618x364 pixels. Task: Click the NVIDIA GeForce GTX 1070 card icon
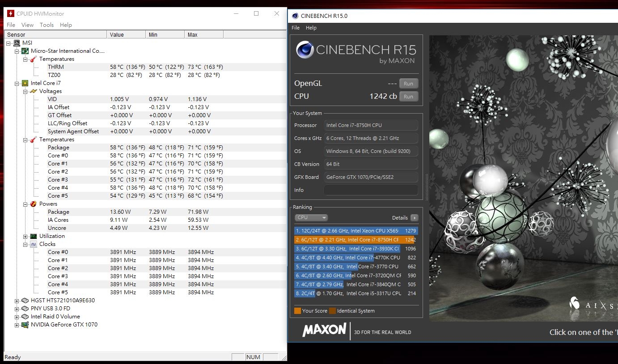[25, 325]
